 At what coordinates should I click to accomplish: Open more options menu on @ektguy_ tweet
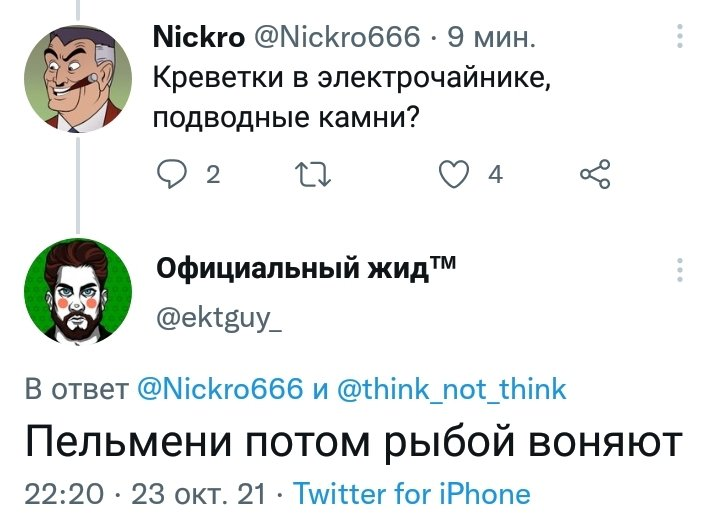pyautogui.click(x=681, y=269)
